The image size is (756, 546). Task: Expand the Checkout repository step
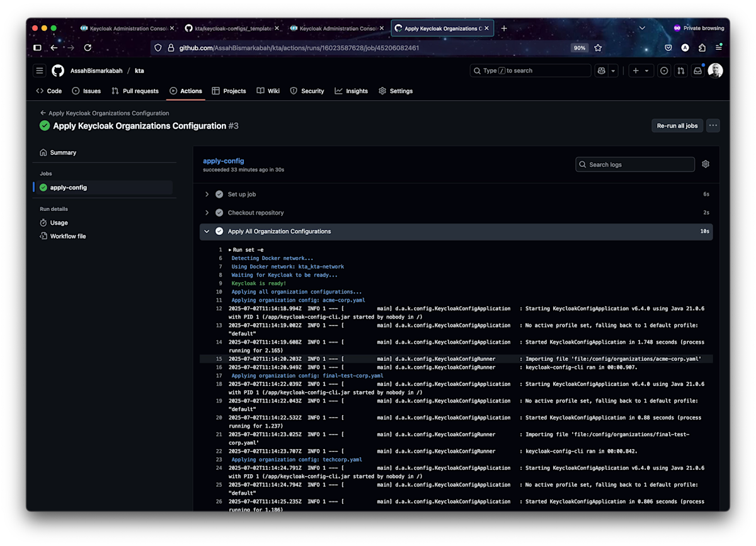pyautogui.click(x=456, y=213)
